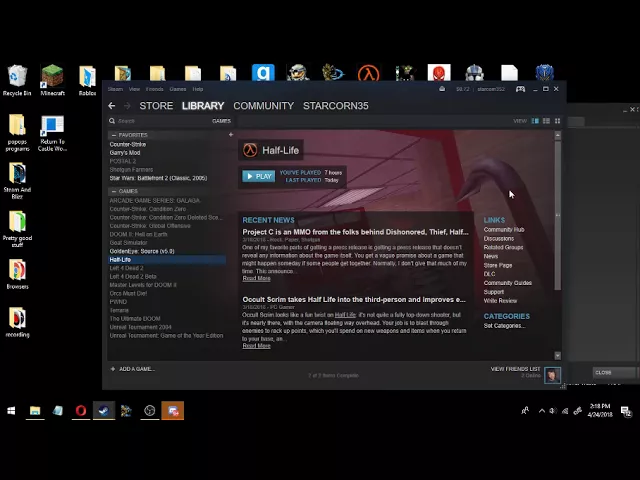Screen dimensions: 640x480
Task: Open Opera browser from the taskbar
Action: pyautogui.click(x=81, y=411)
